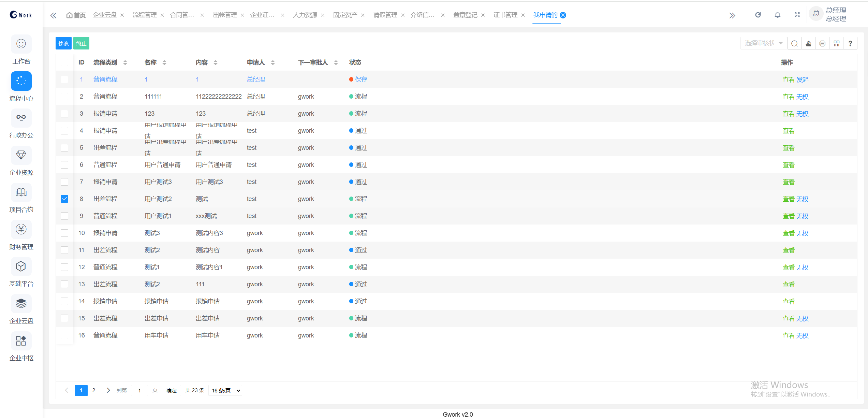Click the refresh icon in top bar
This screenshot has width=868, height=418.
(758, 15)
